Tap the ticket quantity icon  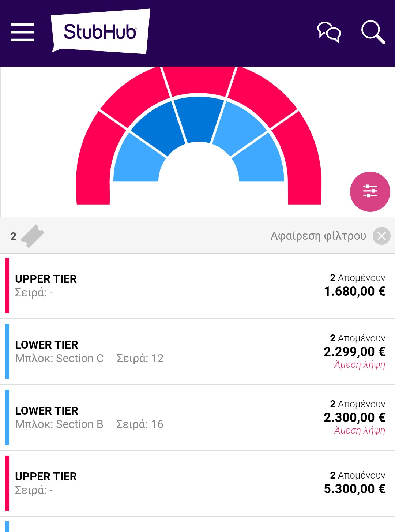tap(32, 236)
